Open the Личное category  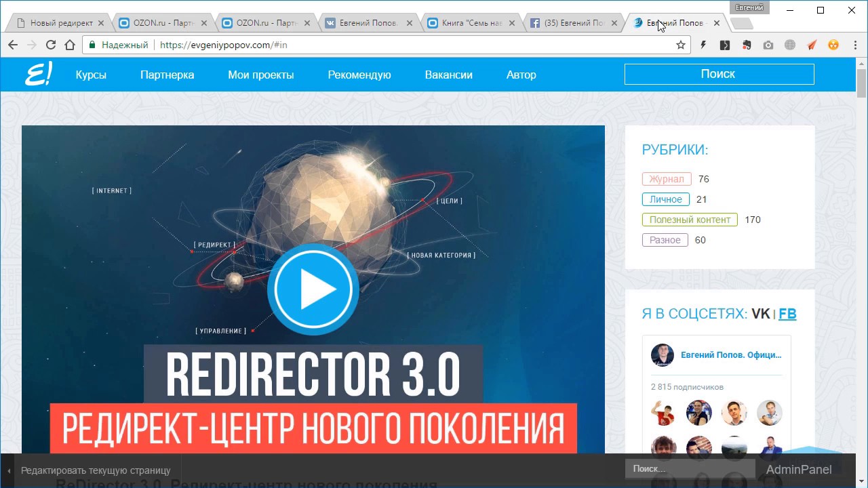[666, 199]
